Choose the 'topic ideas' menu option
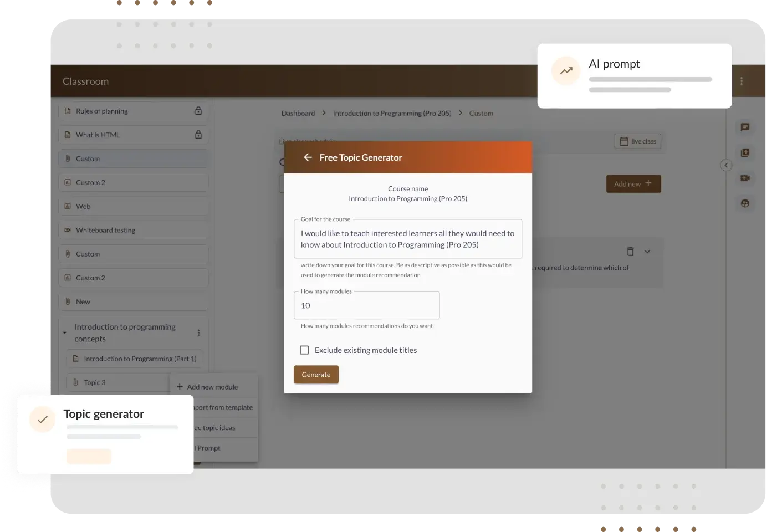Screen dimensions: 782x532 tap(215, 428)
